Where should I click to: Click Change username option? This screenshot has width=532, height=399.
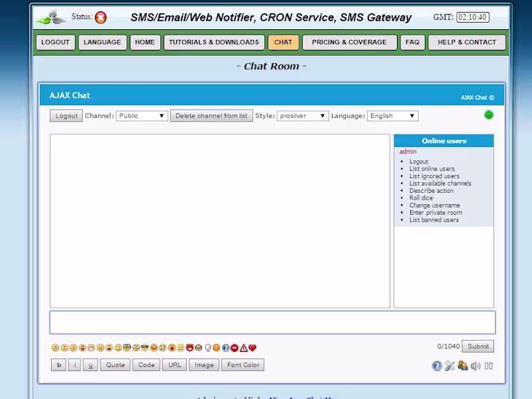coord(435,205)
